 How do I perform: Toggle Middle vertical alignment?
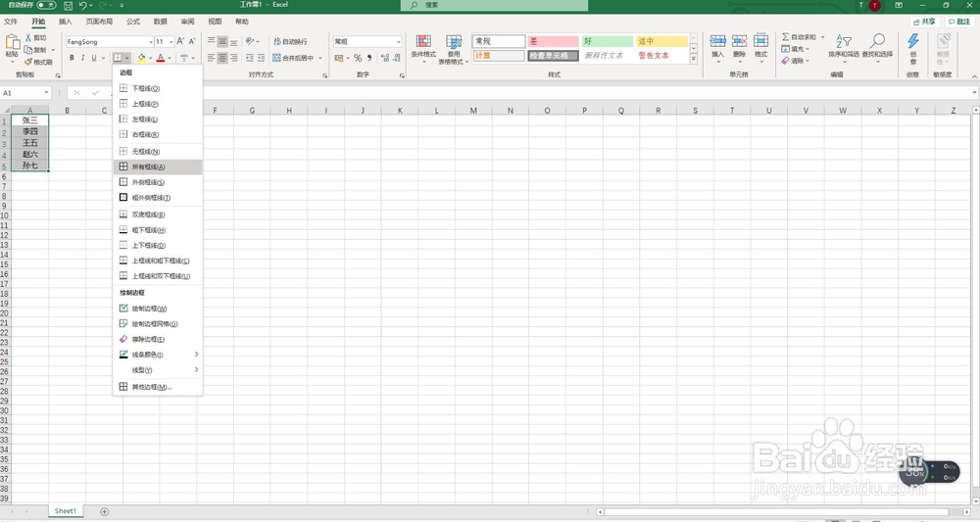[x=222, y=41]
